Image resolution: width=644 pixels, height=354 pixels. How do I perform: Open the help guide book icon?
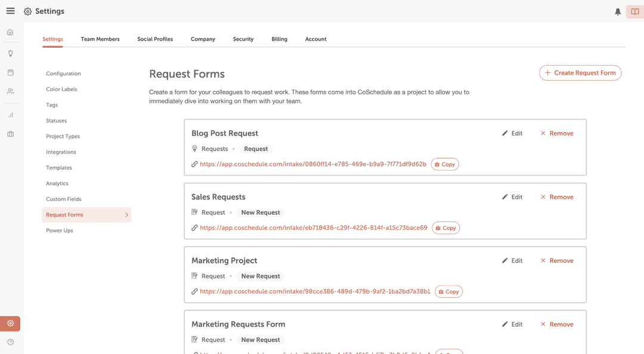click(x=634, y=11)
